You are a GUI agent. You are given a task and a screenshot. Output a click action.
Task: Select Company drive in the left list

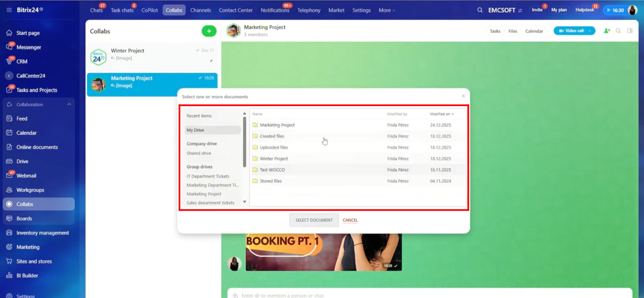click(202, 143)
